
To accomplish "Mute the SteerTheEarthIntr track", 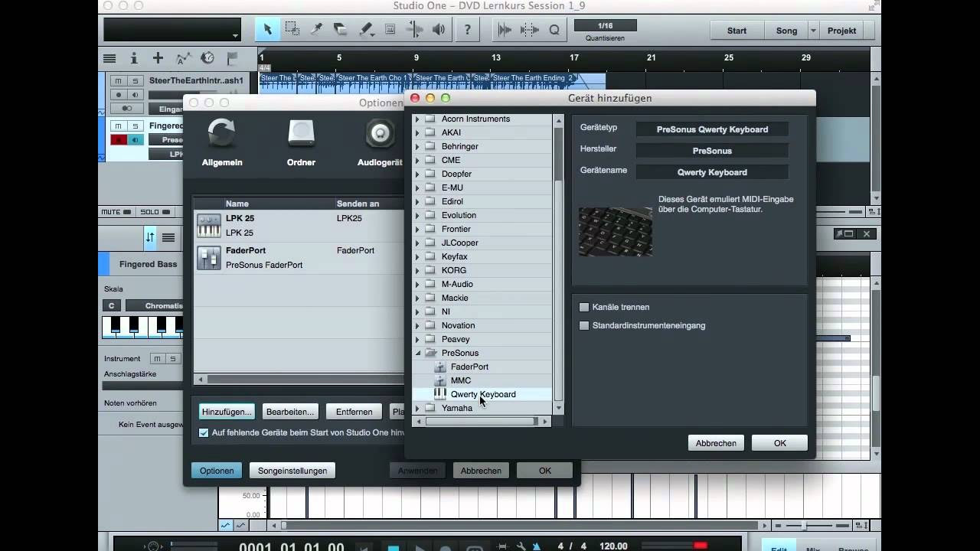I will (119, 80).
